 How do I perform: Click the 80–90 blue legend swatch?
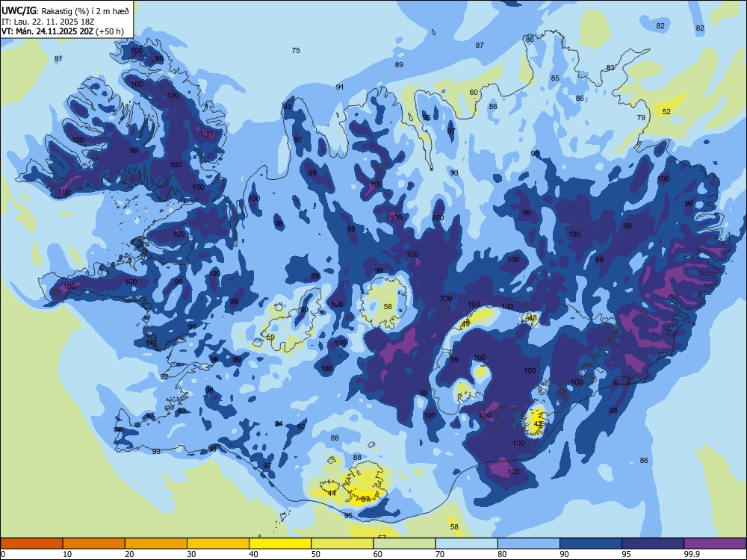pyautogui.click(x=528, y=544)
